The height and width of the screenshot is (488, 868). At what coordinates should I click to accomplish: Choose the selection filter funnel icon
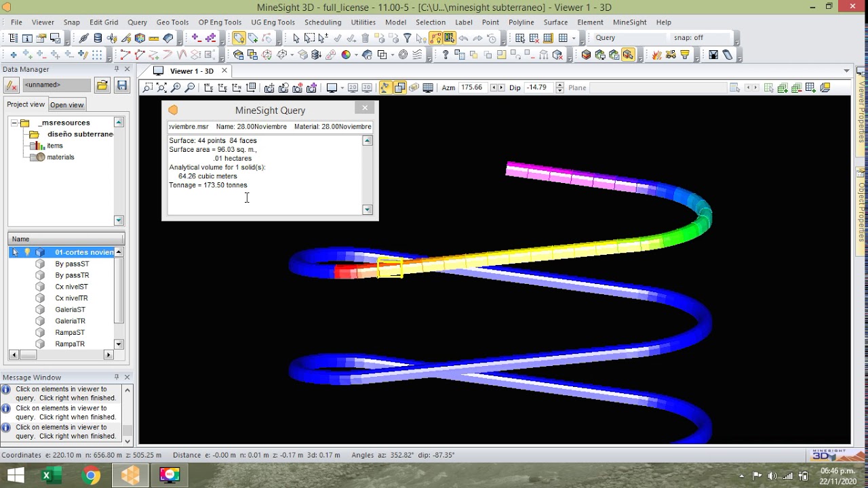click(407, 38)
